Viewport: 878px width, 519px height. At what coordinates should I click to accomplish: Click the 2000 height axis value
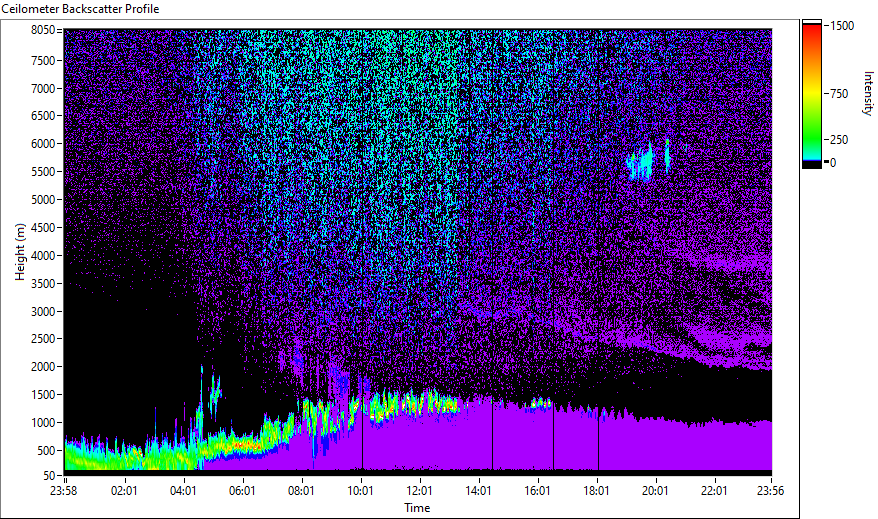click(43, 367)
